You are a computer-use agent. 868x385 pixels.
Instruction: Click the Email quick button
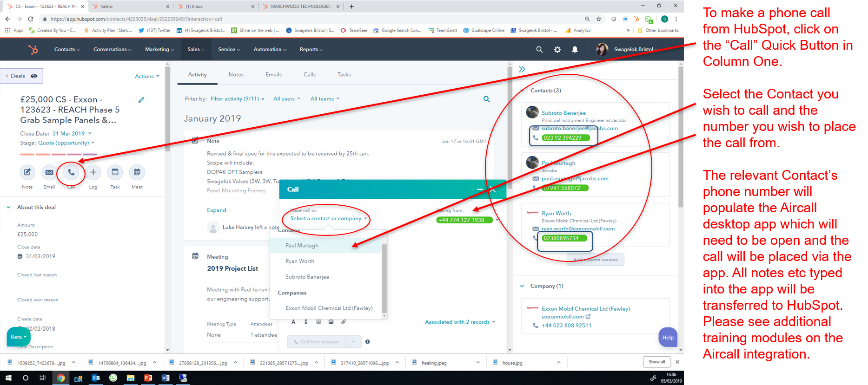point(49,172)
